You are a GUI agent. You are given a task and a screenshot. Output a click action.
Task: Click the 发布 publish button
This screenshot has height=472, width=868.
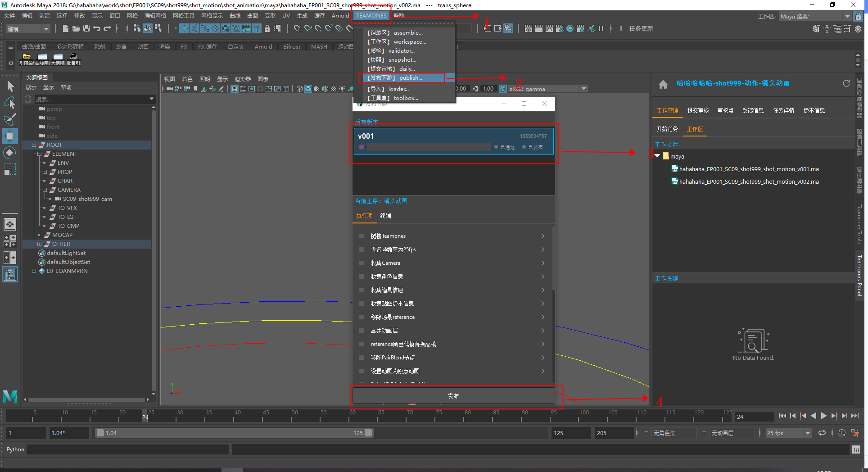453,396
